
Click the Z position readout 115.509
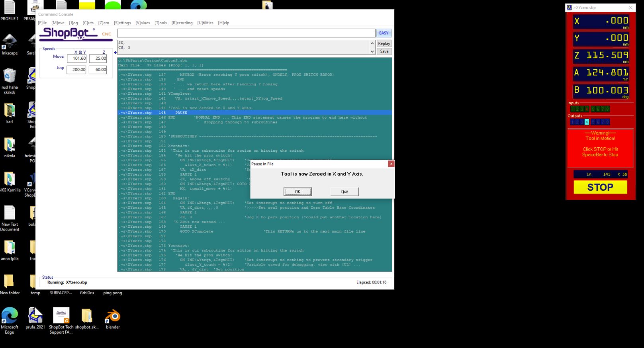click(601, 56)
